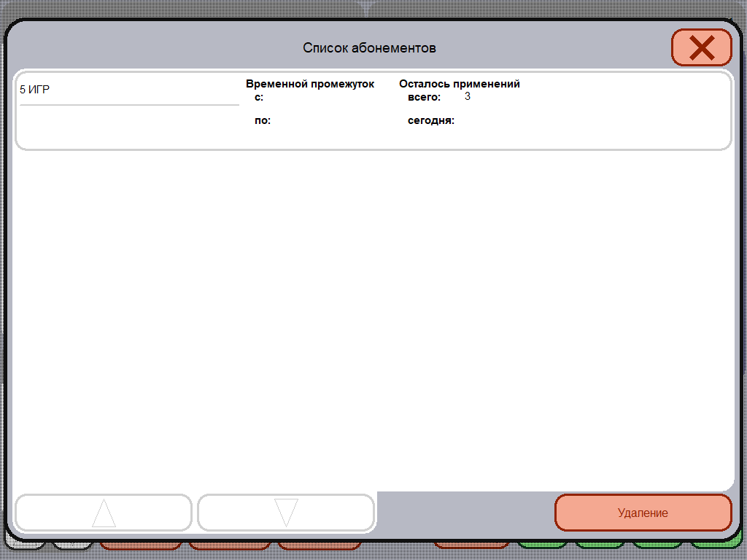
Task: Click the всего value 3
Action: (x=468, y=97)
